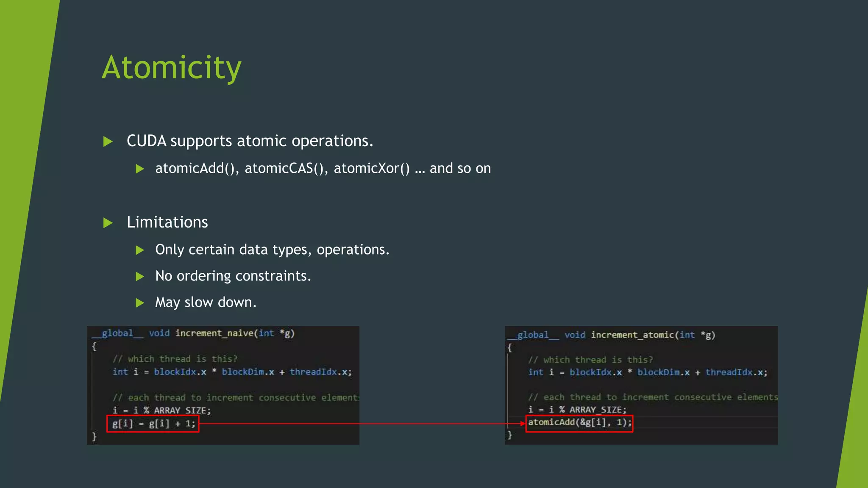Click 'May slow down.' text
The image size is (868, 488).
click(206, 302)
